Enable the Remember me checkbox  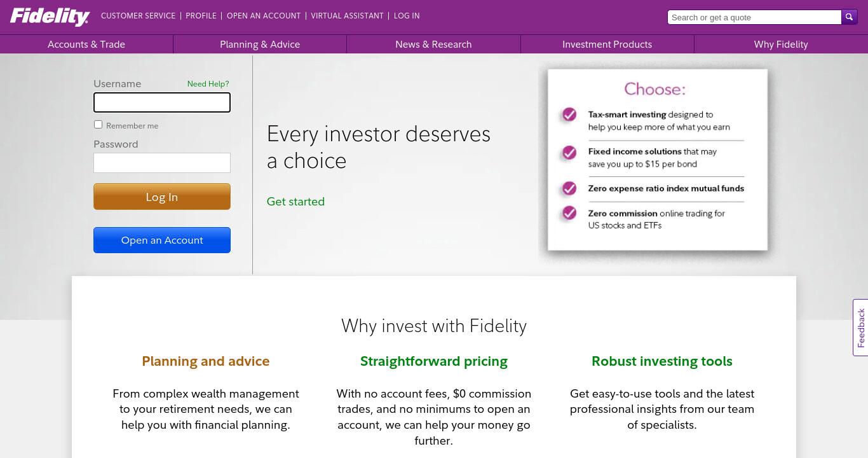98,125
